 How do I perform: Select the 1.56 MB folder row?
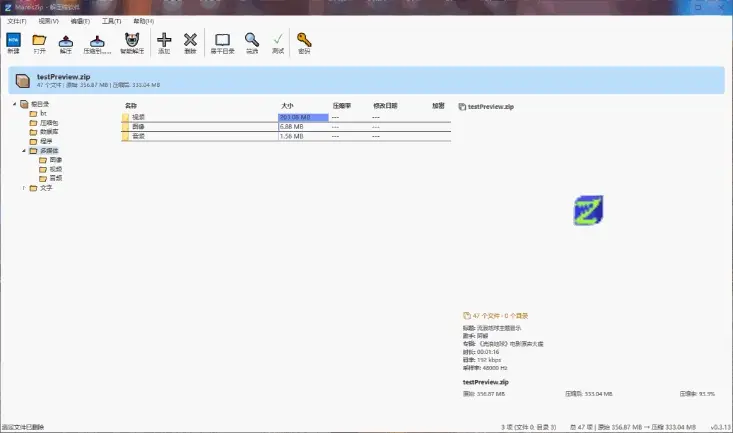pyautogui.click(x=286, y=136)
